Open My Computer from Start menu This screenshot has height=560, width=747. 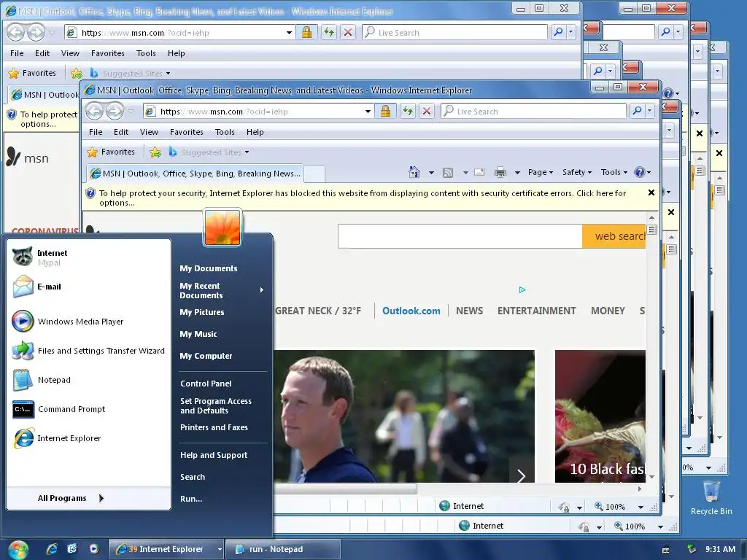(x=206, y=356)
